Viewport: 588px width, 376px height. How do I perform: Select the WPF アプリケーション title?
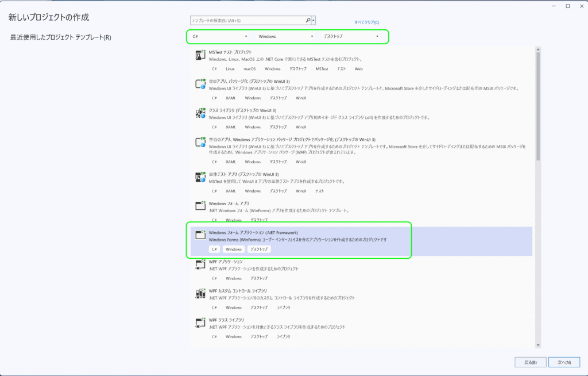pos(226,262)
